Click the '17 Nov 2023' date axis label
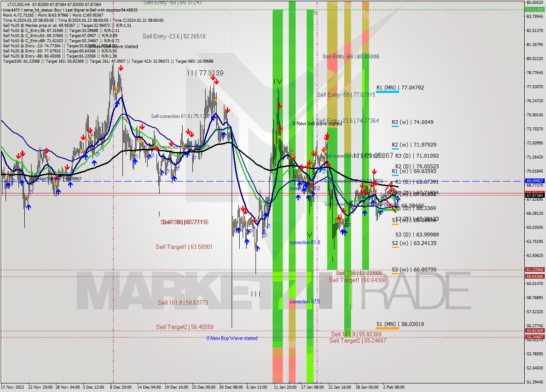Screen dimensions: 546x392 (12, 387)
